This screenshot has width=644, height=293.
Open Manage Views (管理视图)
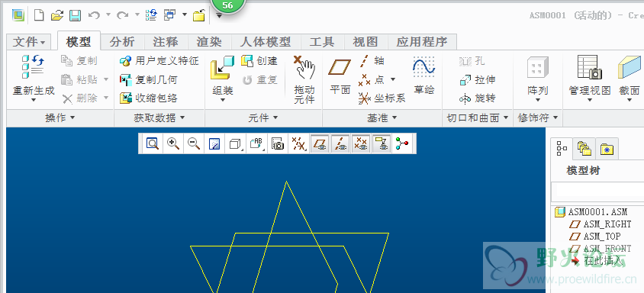[589, 67]
